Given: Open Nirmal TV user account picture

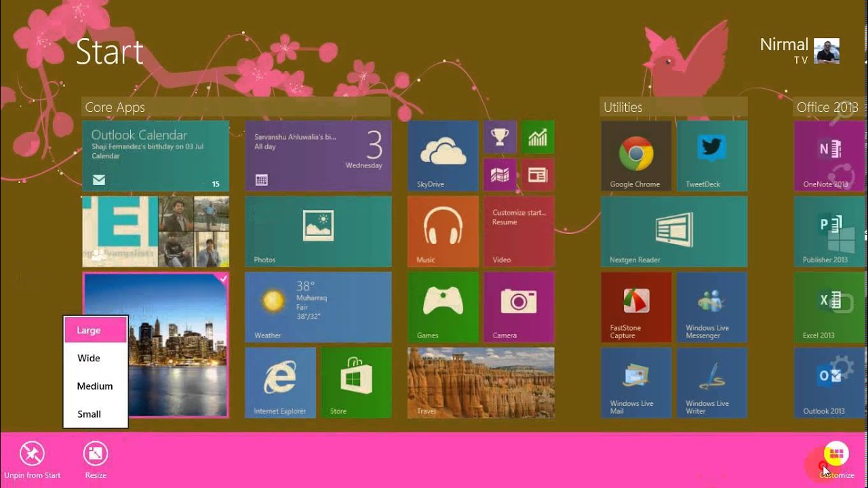Looking at the screenshot, I should pos(827,51).
